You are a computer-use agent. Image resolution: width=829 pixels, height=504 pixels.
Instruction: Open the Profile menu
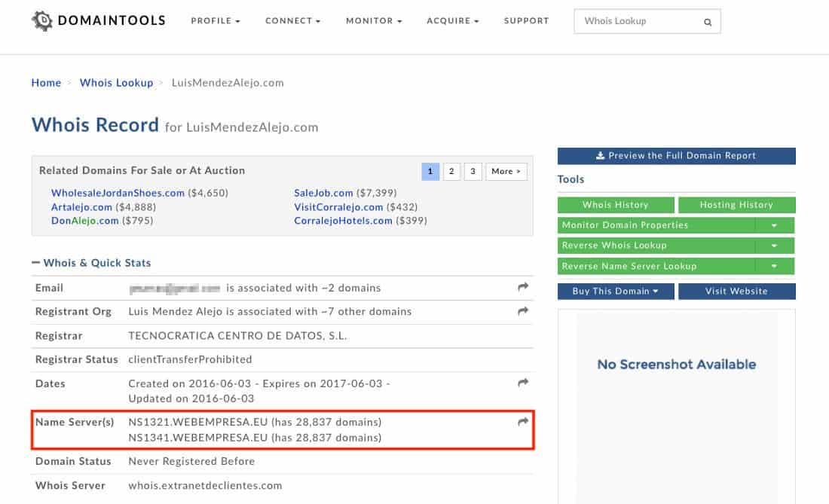[x=216, y=20]
